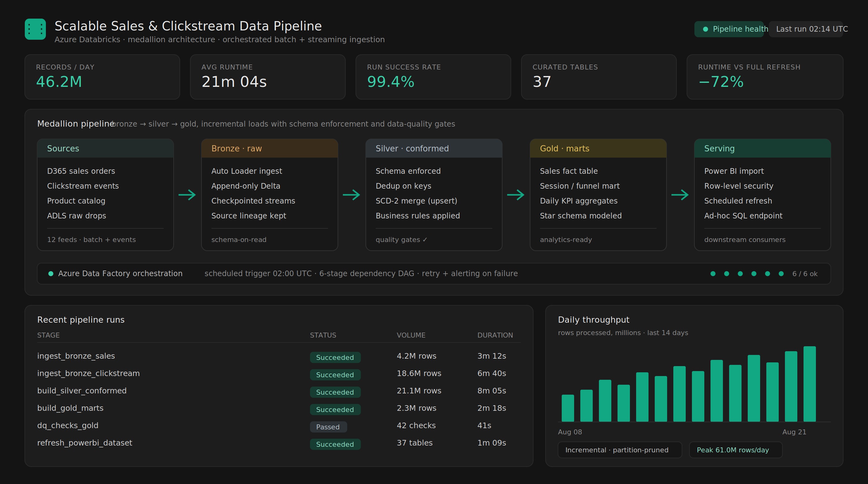Screen dimensions: 868x484
Task: Click the tallest throughput bar at Aug 21
Action: (x=809, y=384)
